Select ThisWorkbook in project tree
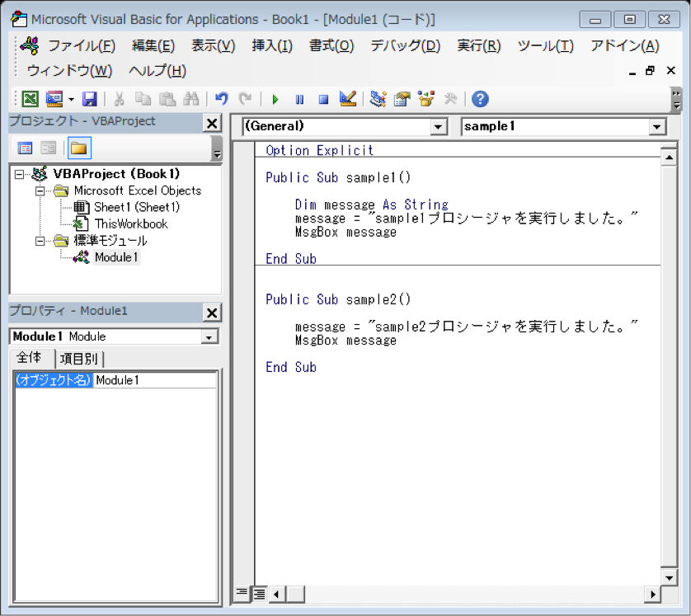This screenshot has width=691, height=616. pyautogui.click(x=131, y=223)
